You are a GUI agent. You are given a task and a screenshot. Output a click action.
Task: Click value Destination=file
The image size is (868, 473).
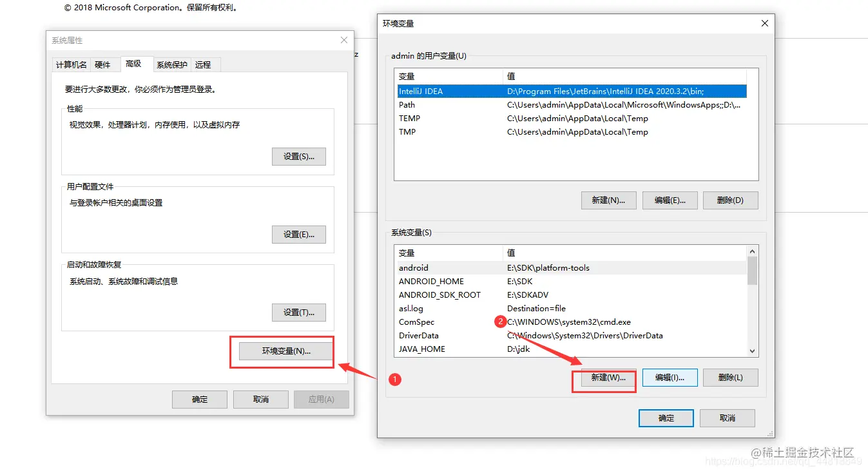[x=536, y=309]
